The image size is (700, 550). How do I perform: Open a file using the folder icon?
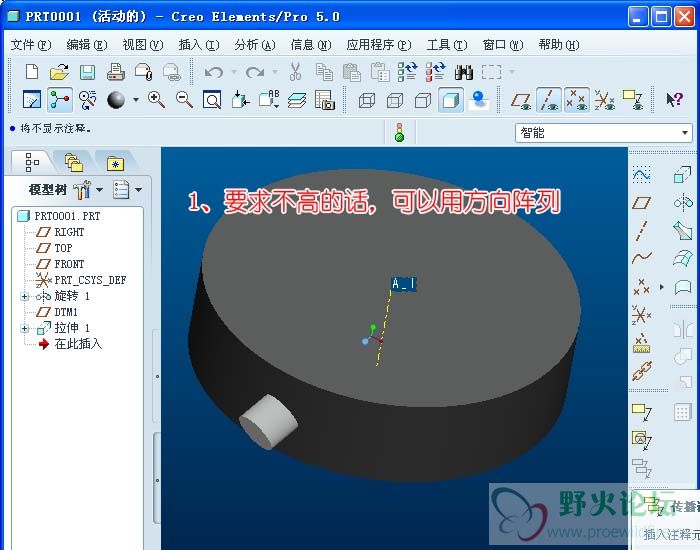[x=59, y=72]
